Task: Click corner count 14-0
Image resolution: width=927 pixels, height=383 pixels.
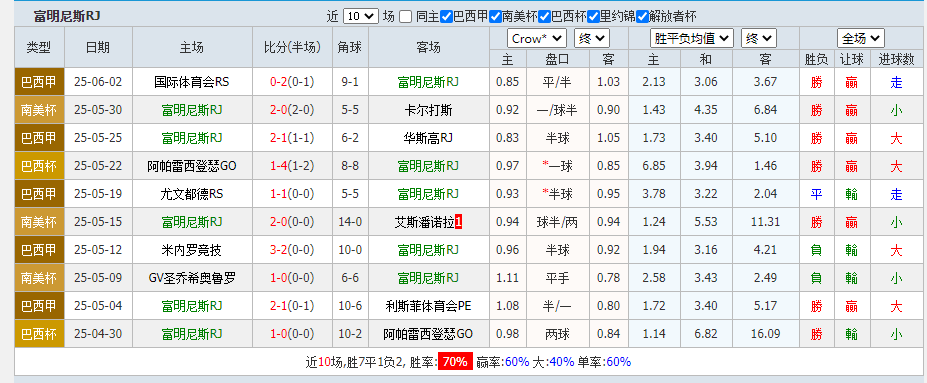Action: [x=350, y=222]
